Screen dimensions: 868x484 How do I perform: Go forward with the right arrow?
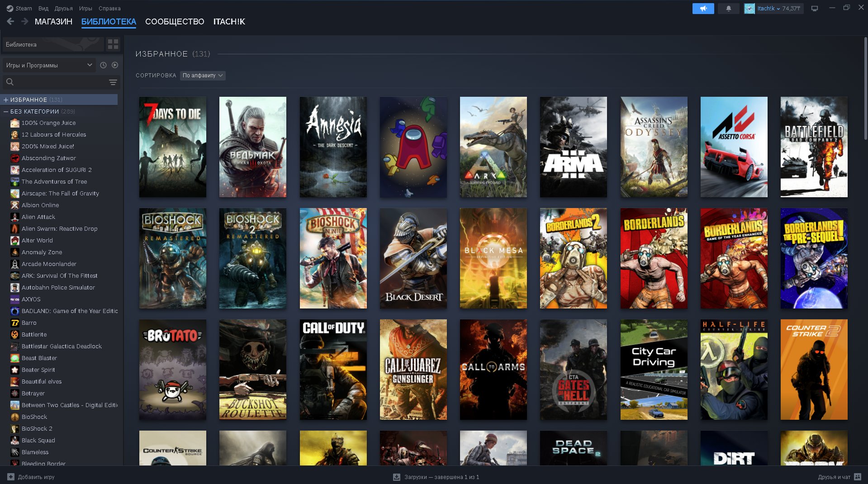(x=25, y=21)
